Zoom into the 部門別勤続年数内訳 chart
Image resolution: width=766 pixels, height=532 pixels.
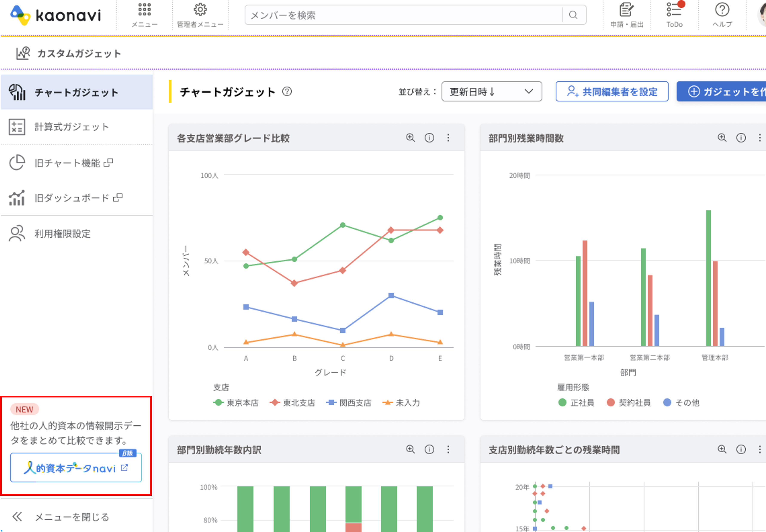[410, 449]
